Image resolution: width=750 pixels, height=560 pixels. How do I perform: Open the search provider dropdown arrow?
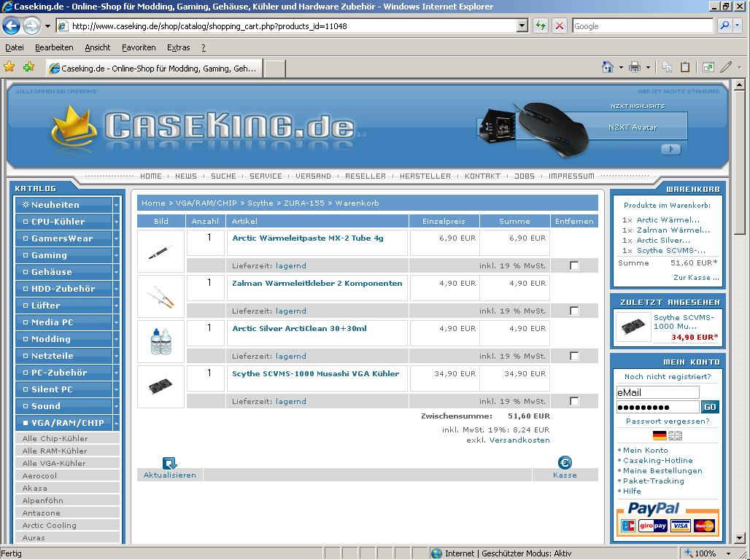738,26
